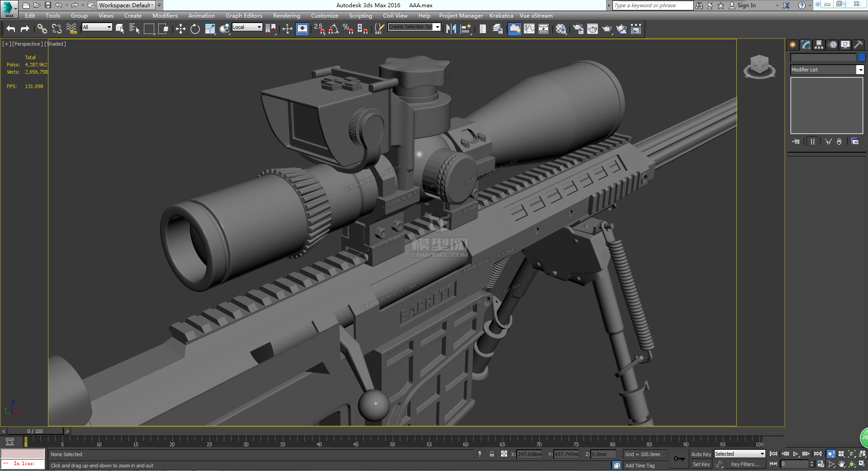Expand the Modifier List dropdown
The height and width of the screenshot is (471, 868).
(x=860, y=70)
